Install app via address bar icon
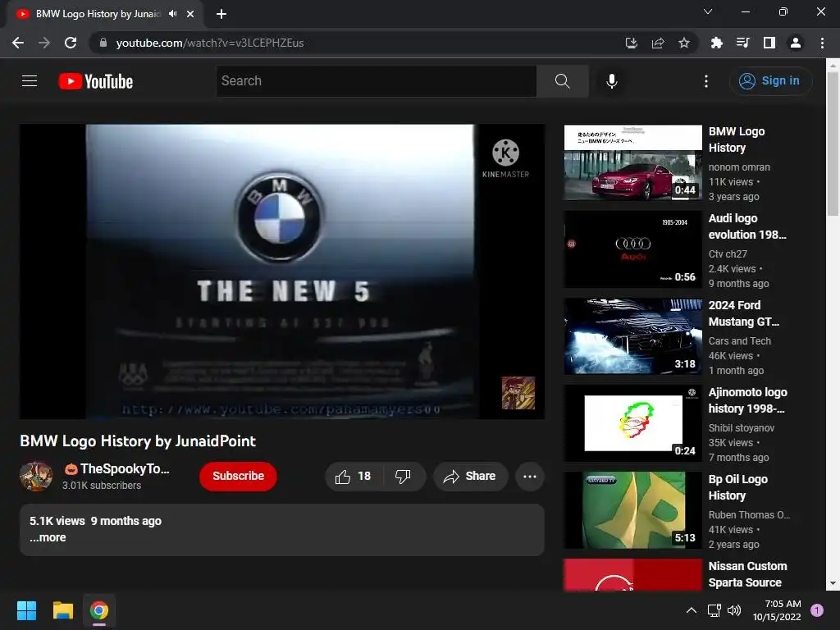The height and width of the screenshot is (630, 840). [632, 43]
